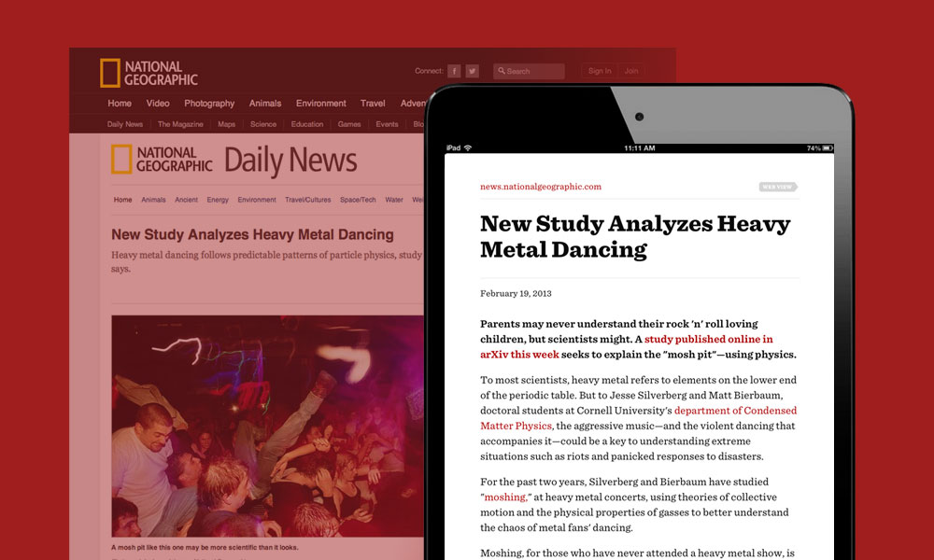Click the web page headline New Study Analyzes Heavy Metal Dancing
This screenshot has width=934, height=560.
(252, 234)
